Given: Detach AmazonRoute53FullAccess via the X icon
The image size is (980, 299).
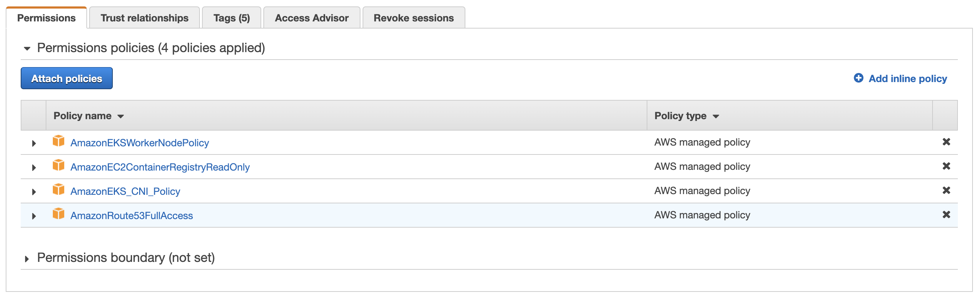Looking at the screenshot, I should point(946,215).
